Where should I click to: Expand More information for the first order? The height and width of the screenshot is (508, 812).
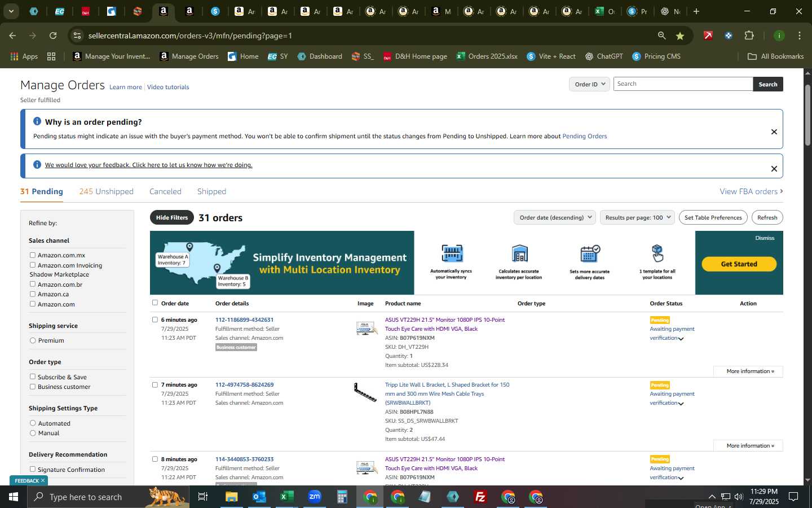coord(749,371)
